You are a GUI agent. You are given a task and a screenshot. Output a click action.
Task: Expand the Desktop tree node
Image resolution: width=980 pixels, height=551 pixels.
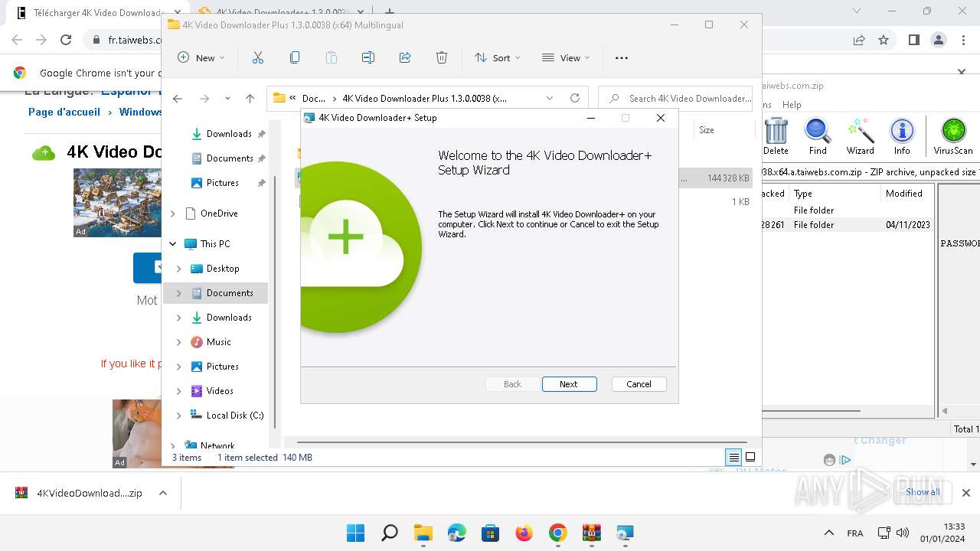point(179,269)
